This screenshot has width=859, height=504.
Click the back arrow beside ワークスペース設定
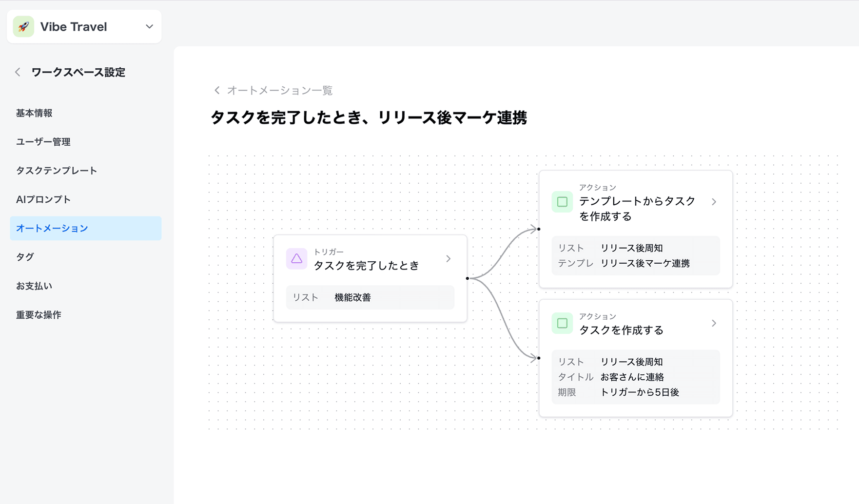tap(17, 72)
